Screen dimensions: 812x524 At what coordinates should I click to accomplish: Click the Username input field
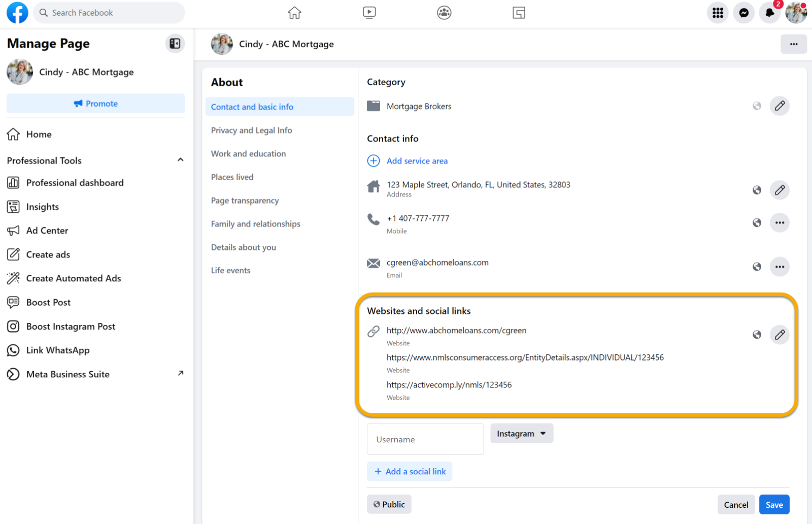click(x=425, y=439)
